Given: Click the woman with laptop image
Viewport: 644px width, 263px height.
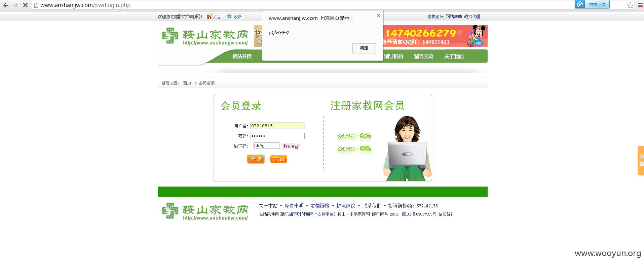Looking at the screenshot, I should click(407, 148).
